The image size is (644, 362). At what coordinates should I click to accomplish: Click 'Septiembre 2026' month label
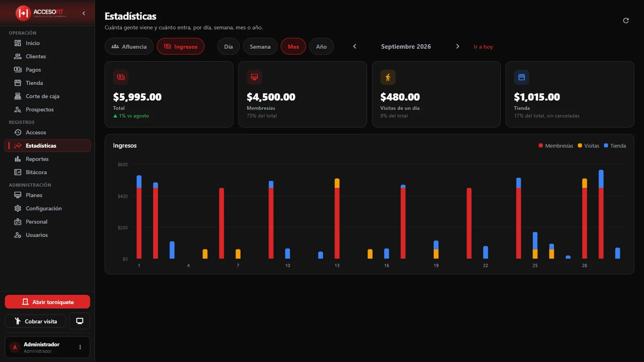(x=406, y=46)
